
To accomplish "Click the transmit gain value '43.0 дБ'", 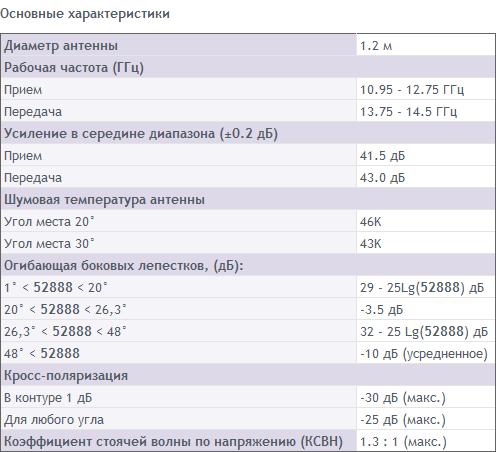I will coord(382,178).
